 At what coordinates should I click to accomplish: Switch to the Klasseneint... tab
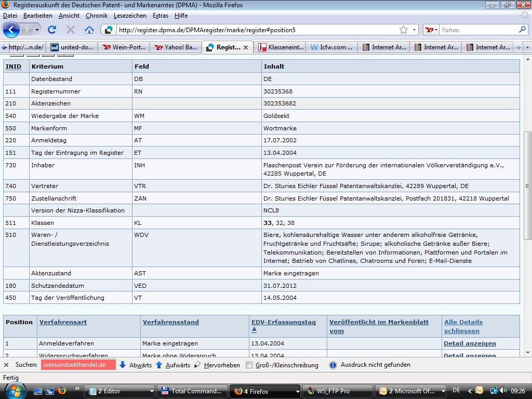[x=281, y=47]
